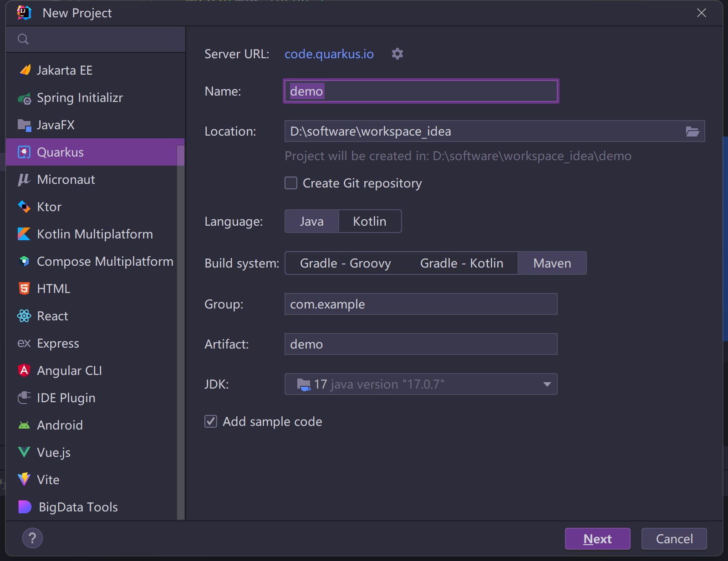Select the Vite list row
The height and width of the screenshot is (561, 728).
[x=91, y=480]
